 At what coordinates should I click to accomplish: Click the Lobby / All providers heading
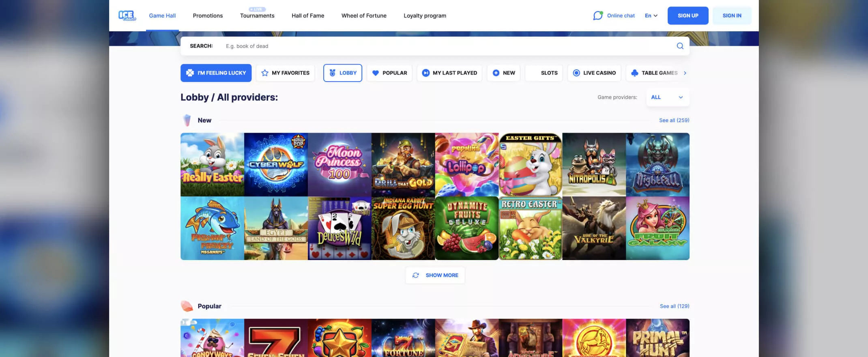coord(229,97)
